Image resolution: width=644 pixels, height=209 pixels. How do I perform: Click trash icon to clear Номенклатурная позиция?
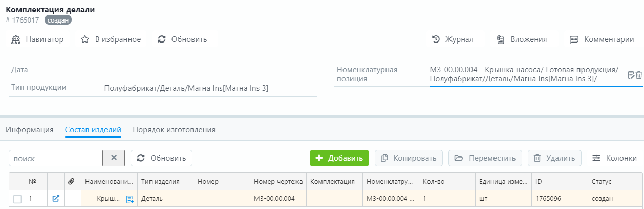click(x=639, y=75)
